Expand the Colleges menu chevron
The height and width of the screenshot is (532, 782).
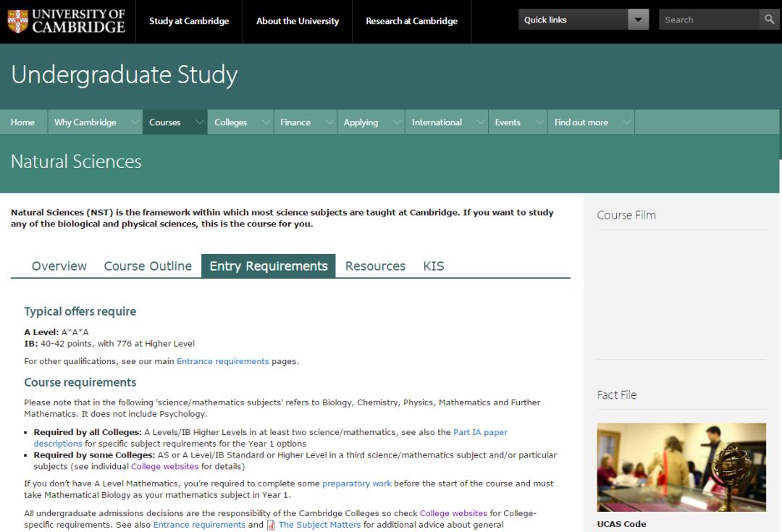(x=266, y=122)
